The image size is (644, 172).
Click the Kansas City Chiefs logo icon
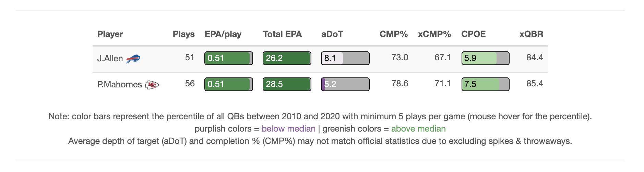pos(152,85)
